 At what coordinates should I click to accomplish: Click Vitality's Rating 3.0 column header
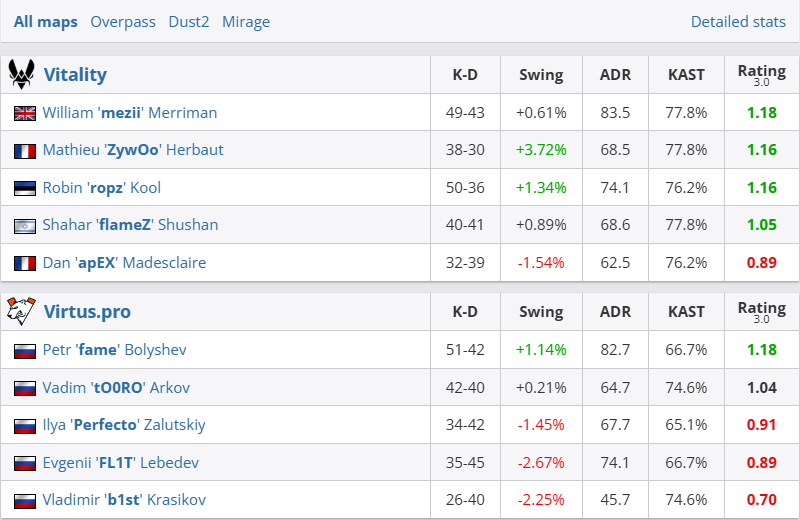pos(762,74)
